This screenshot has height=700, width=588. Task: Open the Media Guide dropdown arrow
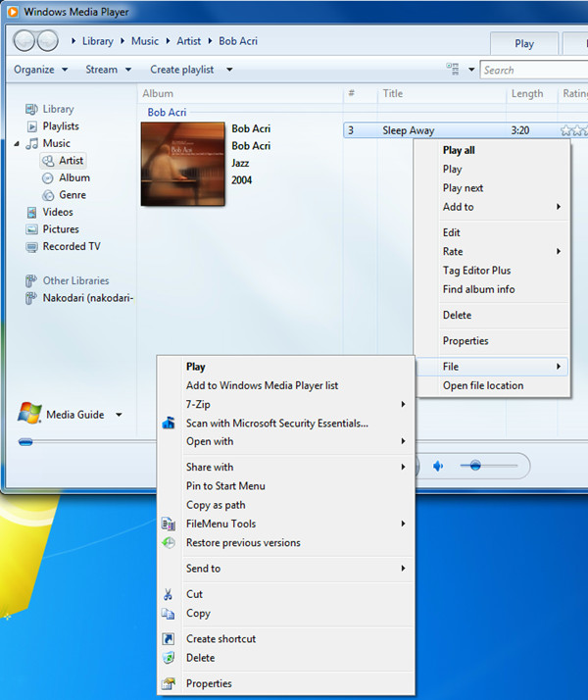click(x=119, y=415)
